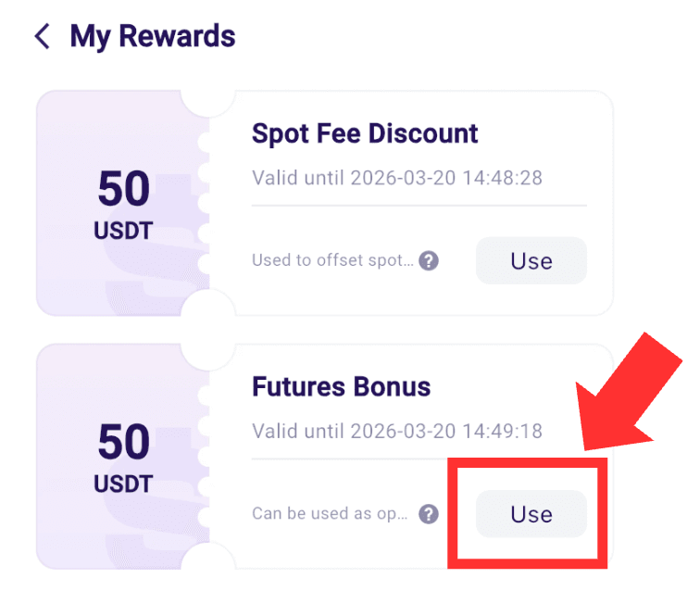Use the Spot Fee Discount reward
Image resolution: width=700 pixels, height=591 pixels.
(x=531, y=260)
